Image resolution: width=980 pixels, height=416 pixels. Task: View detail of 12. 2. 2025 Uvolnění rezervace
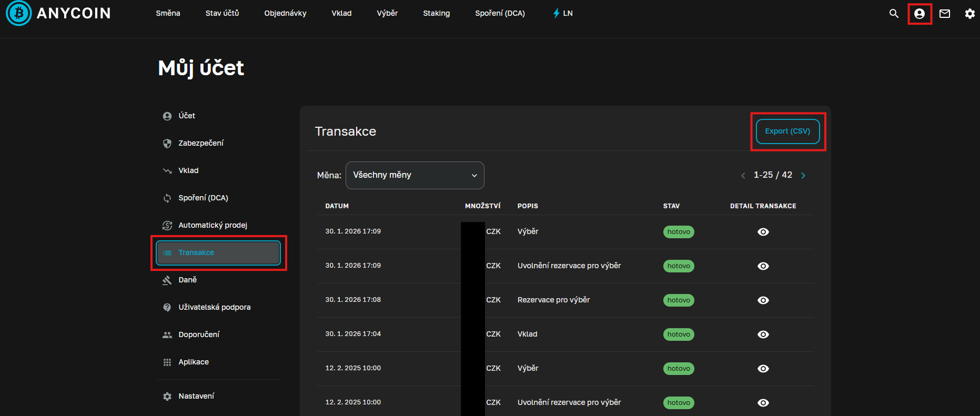(x=763, y=403)
